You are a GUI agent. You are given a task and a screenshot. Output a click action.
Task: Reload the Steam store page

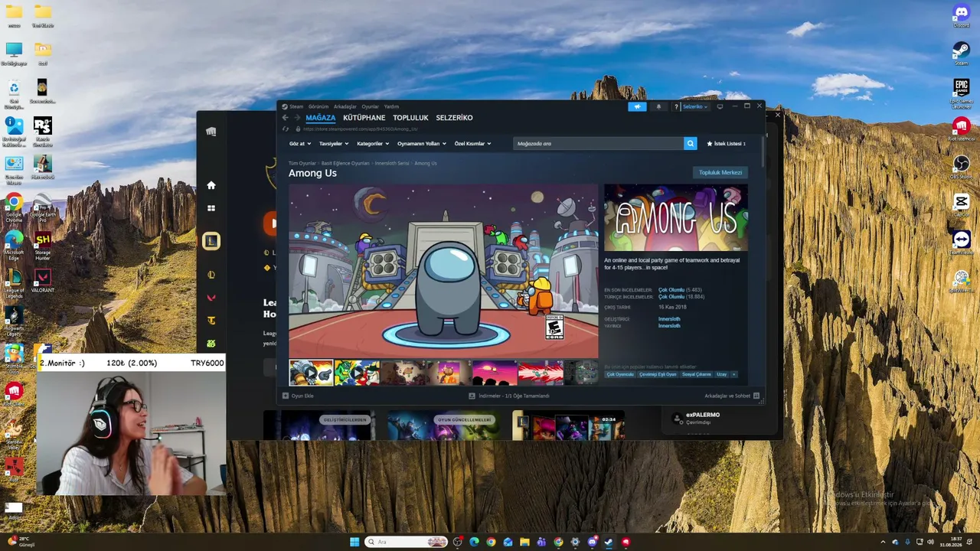pyautogui.click(x=286, y=129)
